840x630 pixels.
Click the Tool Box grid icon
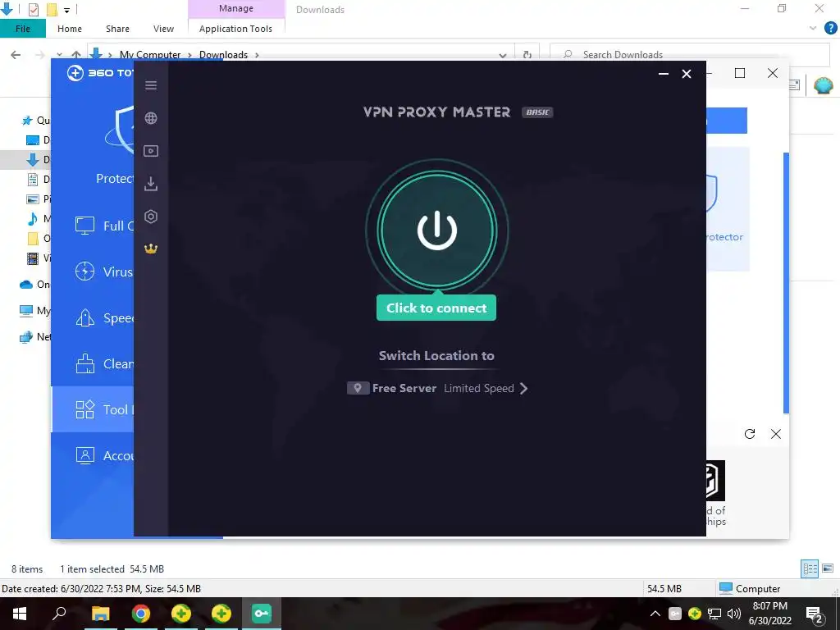pos(84,409)
